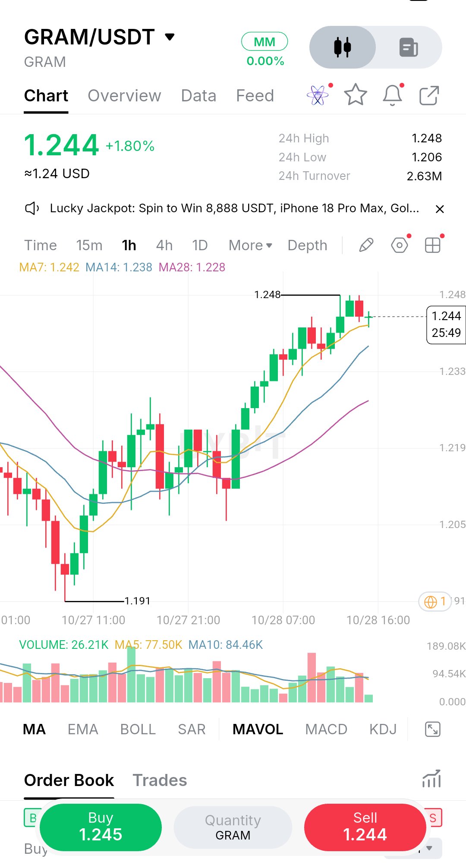This screenshot has width=466, height=868.
Task: Enable the SAR indicator
Action: (192, 729)
